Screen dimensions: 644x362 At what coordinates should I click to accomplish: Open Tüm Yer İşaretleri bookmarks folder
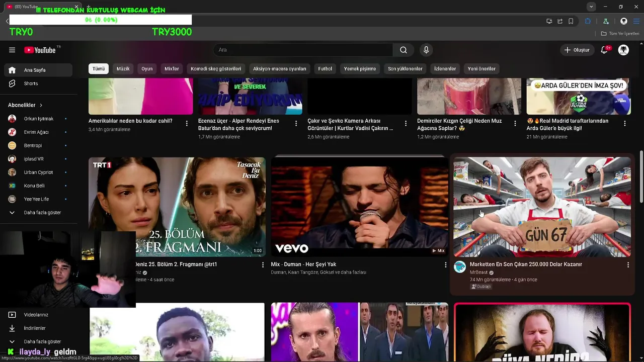(620, 34)
